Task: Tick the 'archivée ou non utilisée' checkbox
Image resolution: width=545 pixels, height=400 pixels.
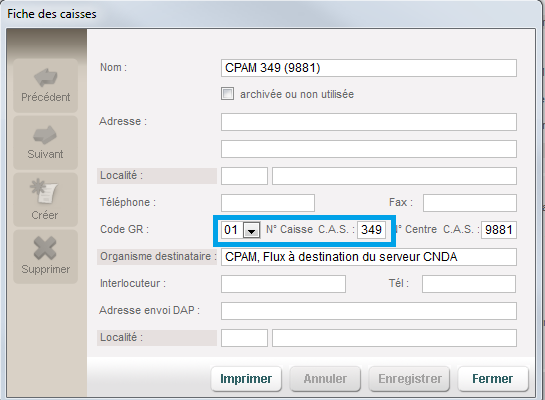Action: (227, 94)
